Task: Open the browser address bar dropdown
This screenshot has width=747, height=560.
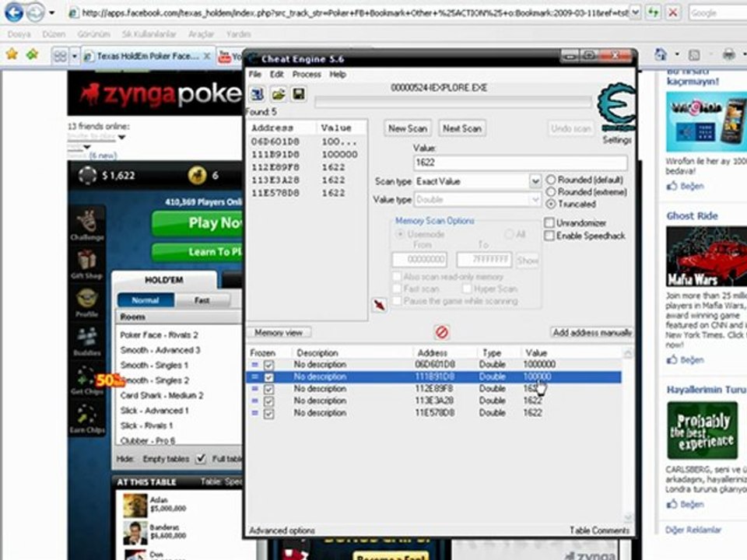Action: [635, 13]
